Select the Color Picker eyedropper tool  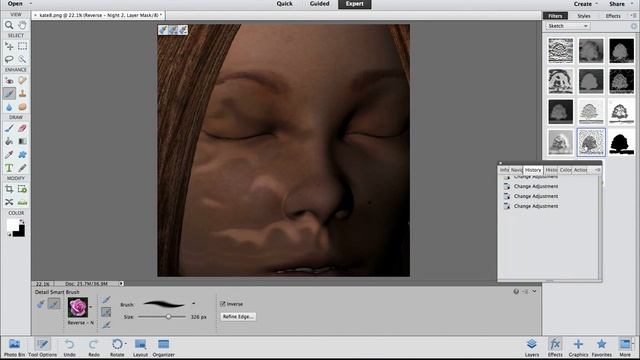[x=9, y=155]
